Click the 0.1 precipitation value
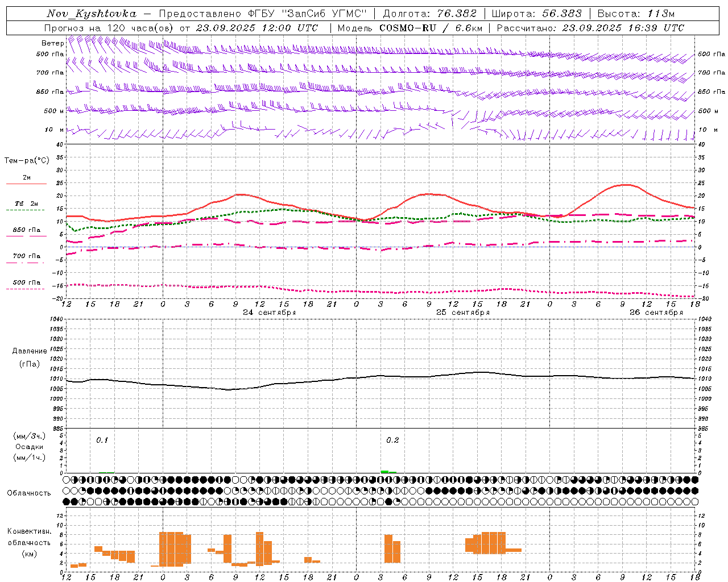Viewport: 728px width, 582px height. point(102,440)
